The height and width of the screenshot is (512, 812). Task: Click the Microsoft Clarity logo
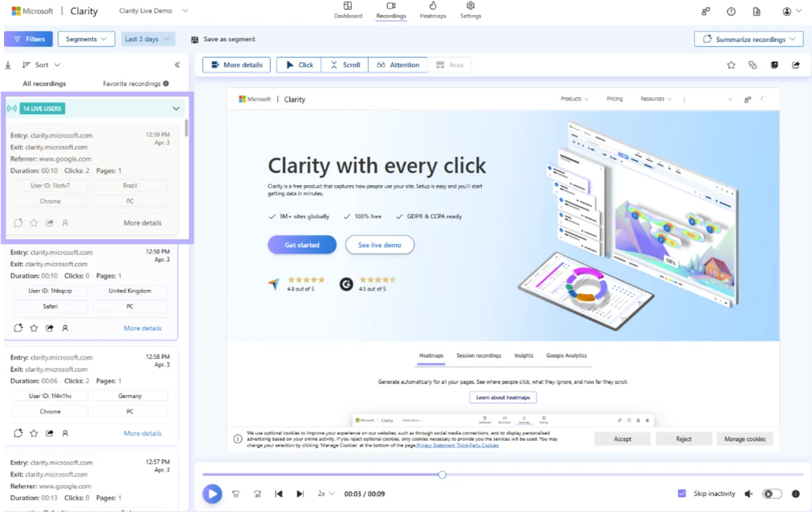tap(55, 11)
